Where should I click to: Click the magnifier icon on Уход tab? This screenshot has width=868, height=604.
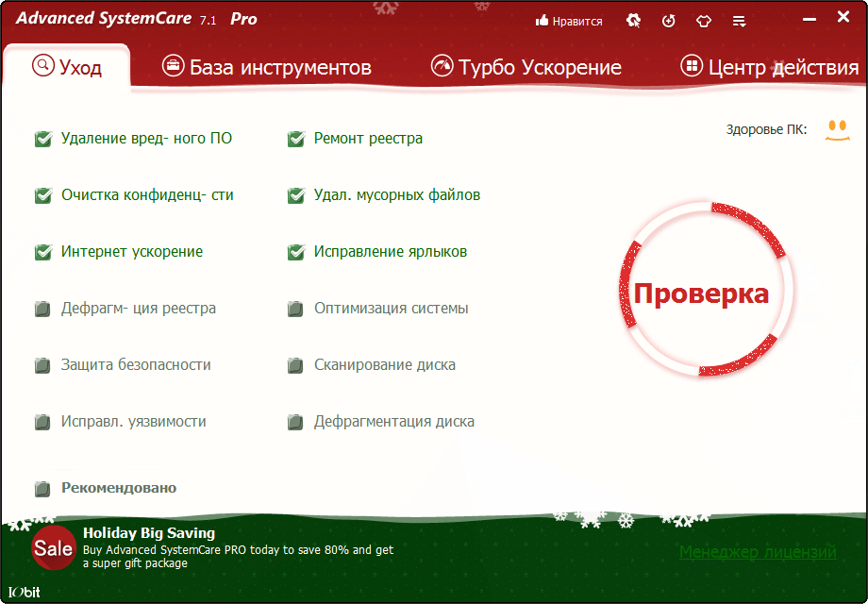43,65
